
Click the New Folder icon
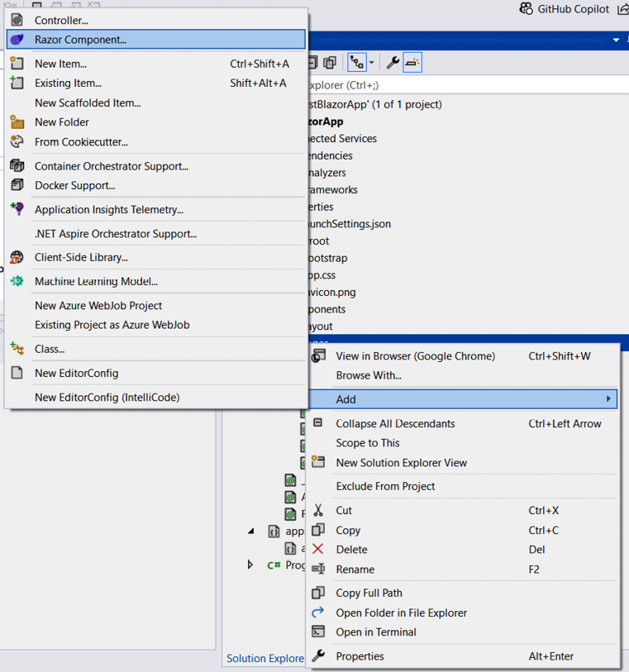tap(17, 122)
